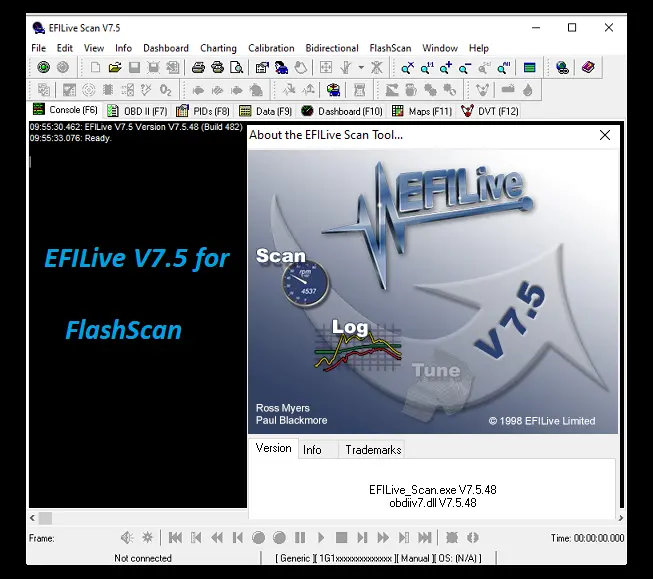Click the zoom All magnifier icon
The height and width of the screenshot is (579, 653).
[x=503, y=67]
